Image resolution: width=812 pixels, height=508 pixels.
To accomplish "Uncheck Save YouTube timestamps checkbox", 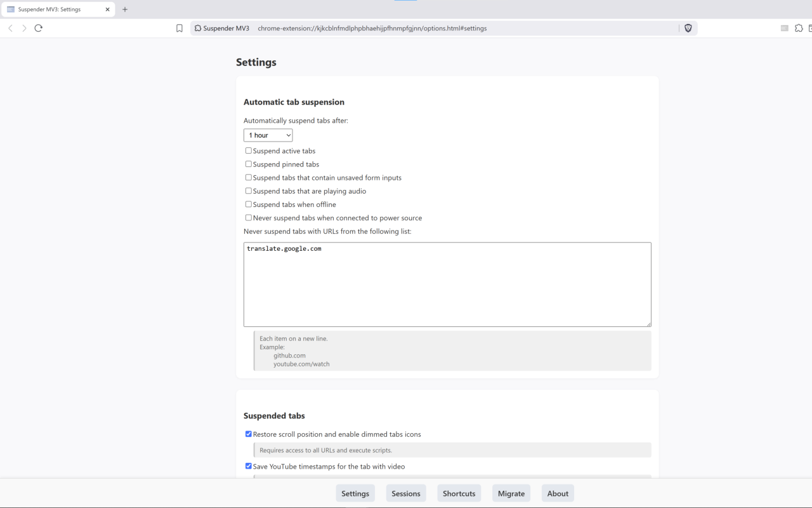I will point(249,466).
